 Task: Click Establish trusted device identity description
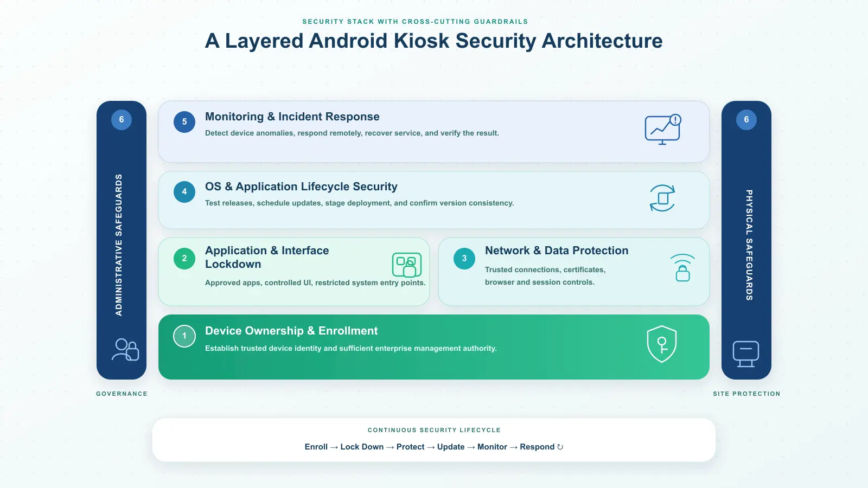pyautogui.click(x=351, y=348)
